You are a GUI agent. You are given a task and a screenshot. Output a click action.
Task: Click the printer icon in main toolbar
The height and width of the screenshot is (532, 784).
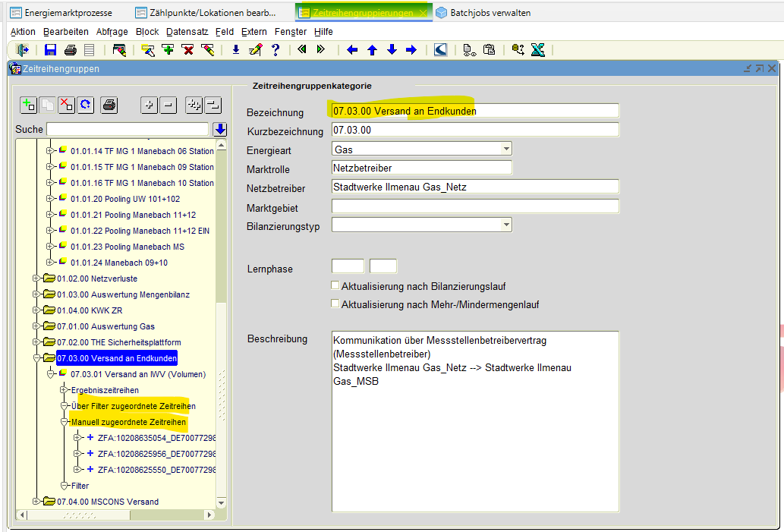[71, 50]
